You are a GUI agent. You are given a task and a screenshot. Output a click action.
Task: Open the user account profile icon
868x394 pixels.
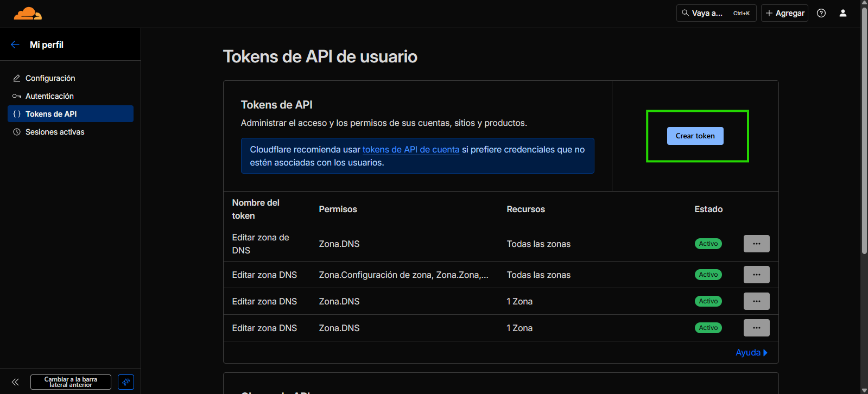(x=842, y=13)
